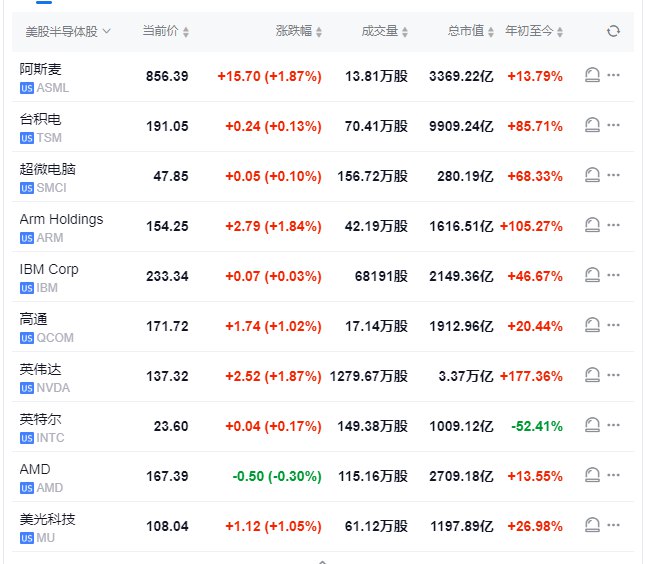This screenshot has width=646, height=564.
Task: Open more options for MU row
Action: tap(613, 525)
